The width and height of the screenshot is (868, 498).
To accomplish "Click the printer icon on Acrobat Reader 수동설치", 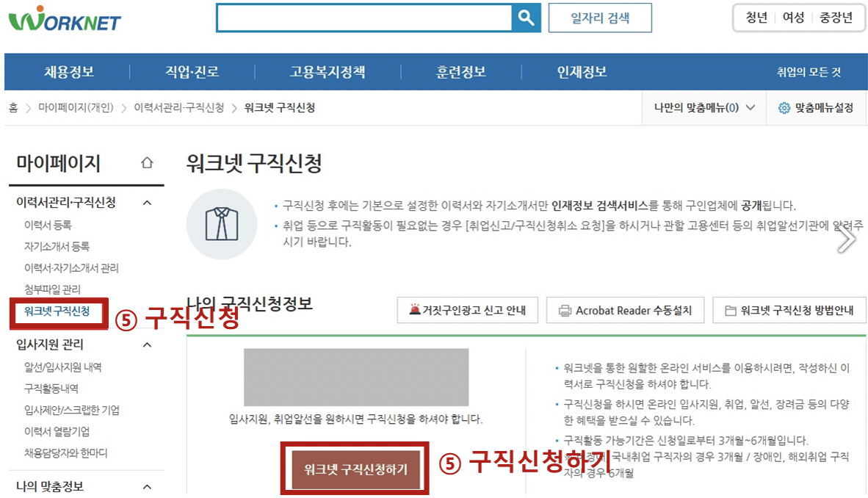I will (565, 311).
